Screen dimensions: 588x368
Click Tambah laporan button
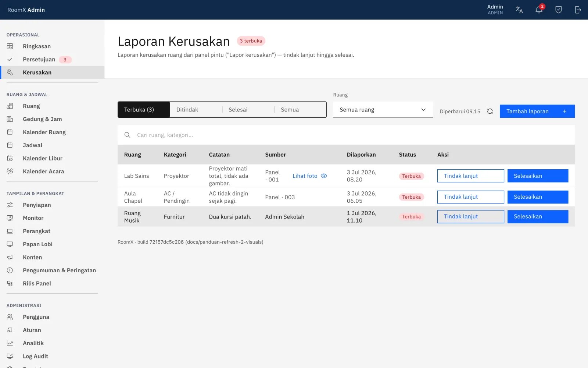tap(537, 111)
